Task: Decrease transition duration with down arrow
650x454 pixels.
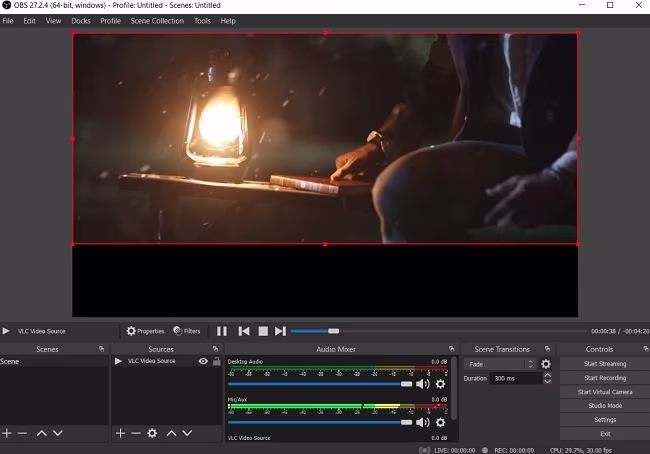Action: [548, 381]
